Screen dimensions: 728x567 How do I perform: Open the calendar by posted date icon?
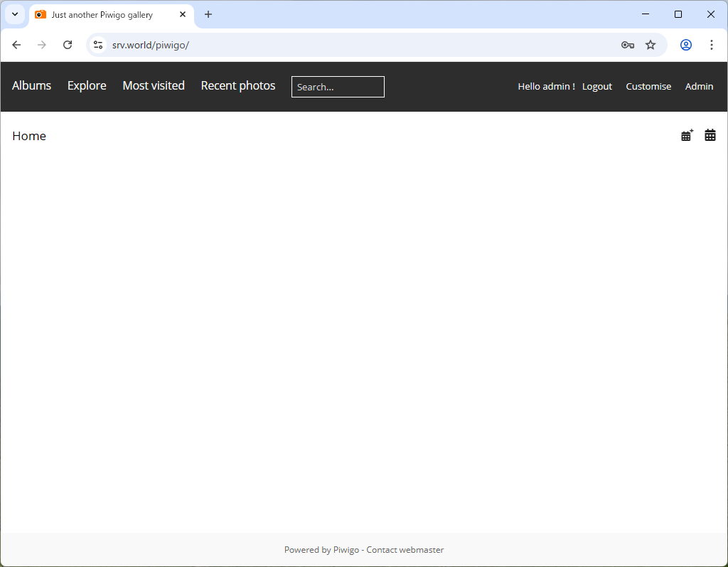[x=710, y=134]
